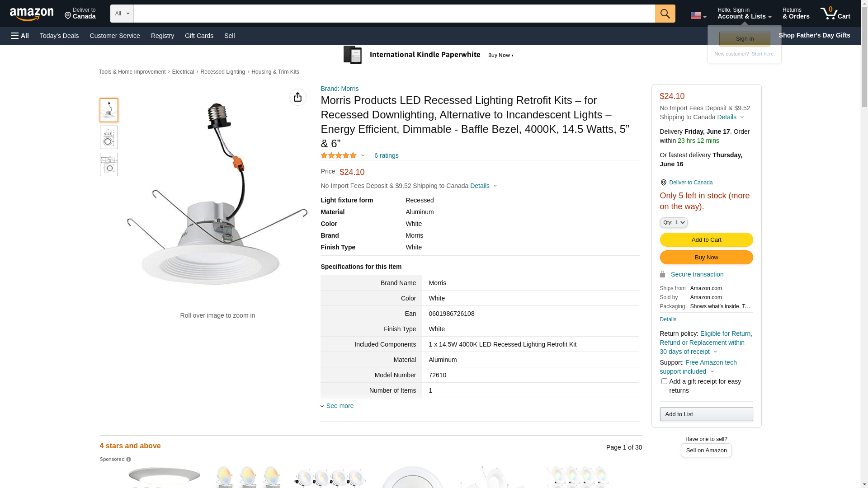
Task: Click the US flag language selector
Action: (x=698, y=15)
